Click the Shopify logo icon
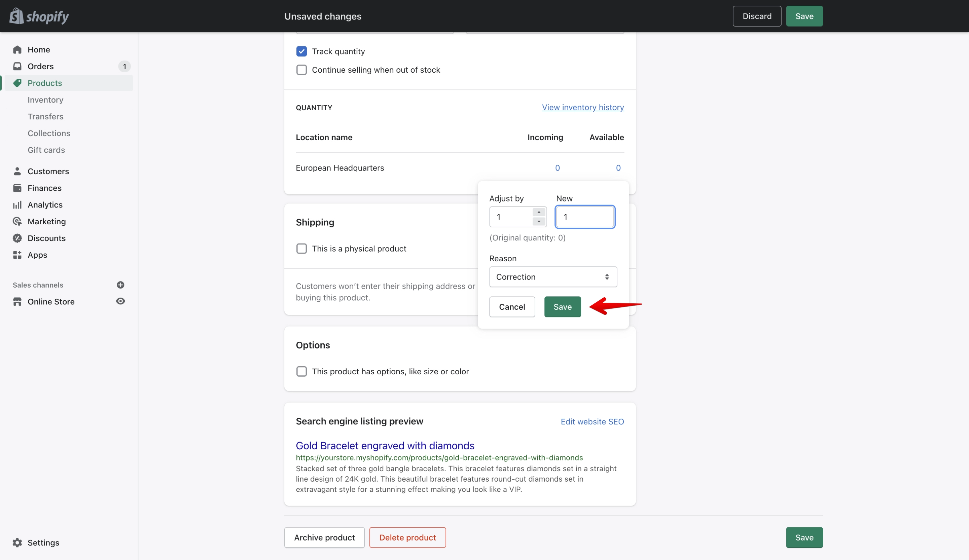This screenshot has height=560, width=969. click(x=16, y=16)
